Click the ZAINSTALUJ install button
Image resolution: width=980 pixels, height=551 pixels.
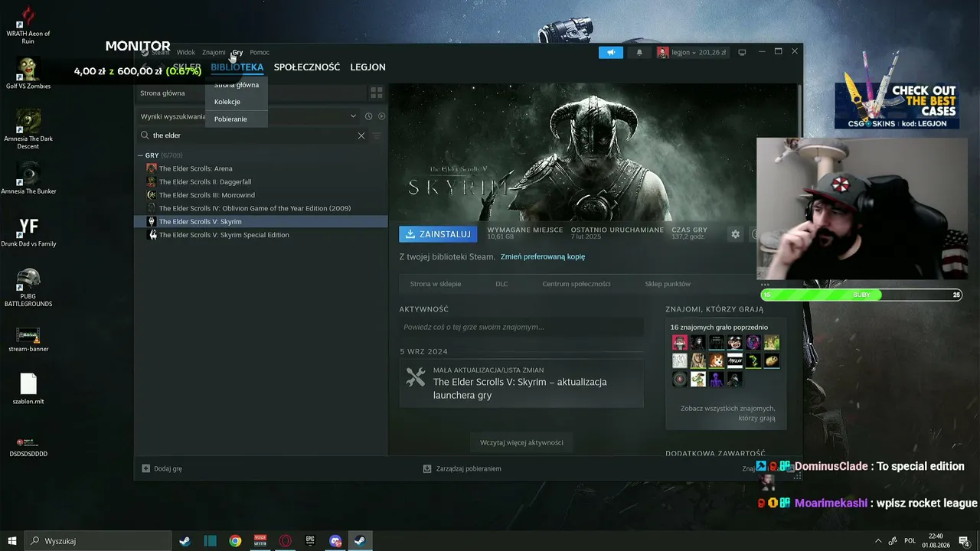pos(438,234)
